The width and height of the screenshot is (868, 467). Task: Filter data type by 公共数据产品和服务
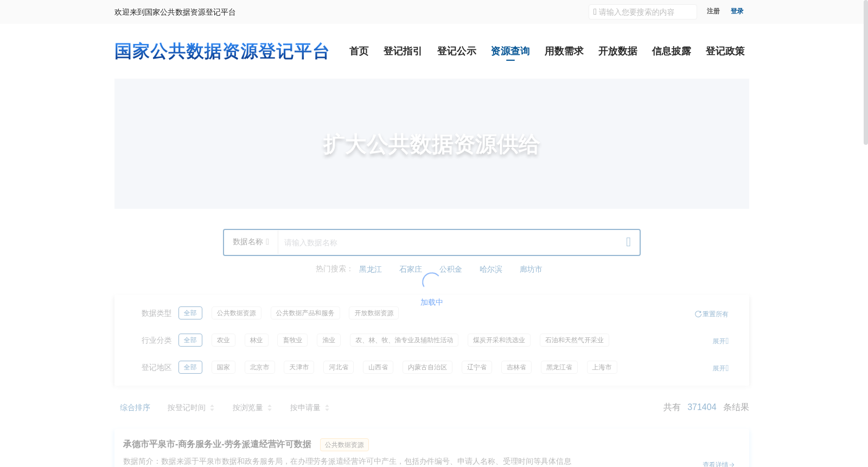305,313
